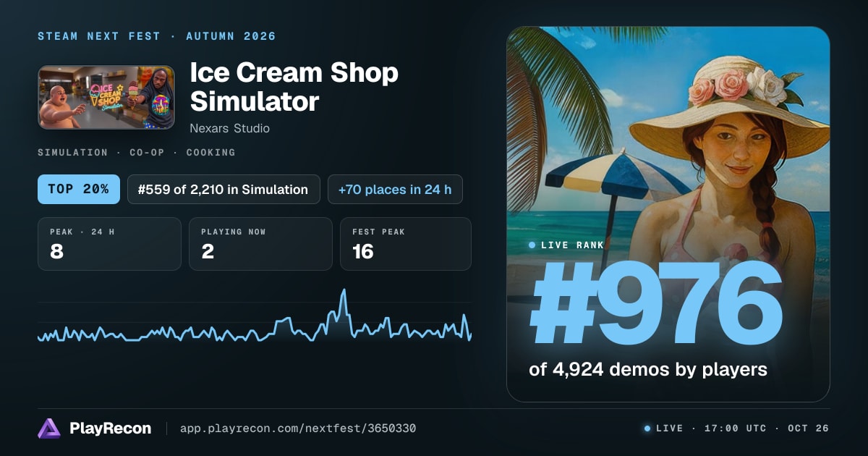Click the Ice Cream Shop Simulator game thumbnail
Viewport: 868px width, 456px height.
pyautogui.click(x=106, y=97)
